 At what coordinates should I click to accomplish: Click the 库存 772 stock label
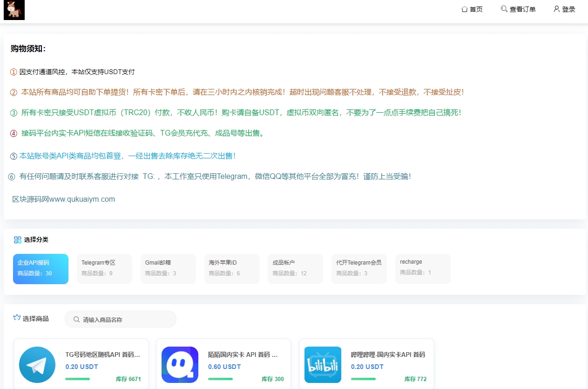coord(416,379)
